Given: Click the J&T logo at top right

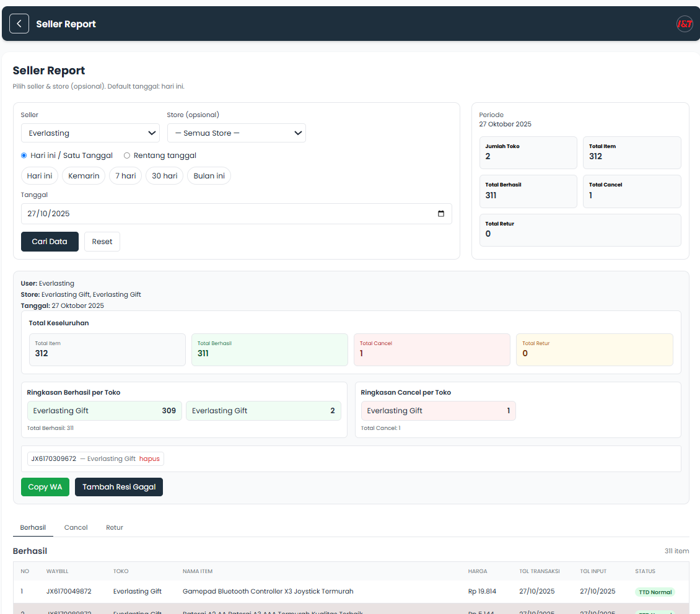Looking at the screenshot, I should point(685,24).
